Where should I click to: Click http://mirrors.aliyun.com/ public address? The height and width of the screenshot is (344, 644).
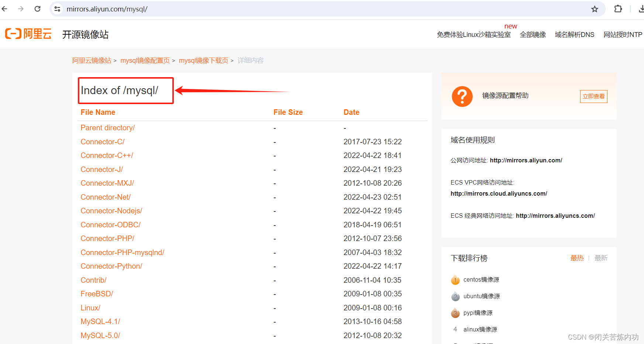click(x=526, y=160)
